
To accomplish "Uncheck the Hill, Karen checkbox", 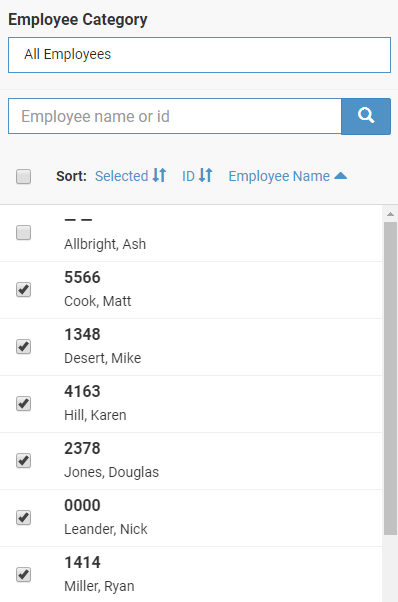I will tap(23, 404).
